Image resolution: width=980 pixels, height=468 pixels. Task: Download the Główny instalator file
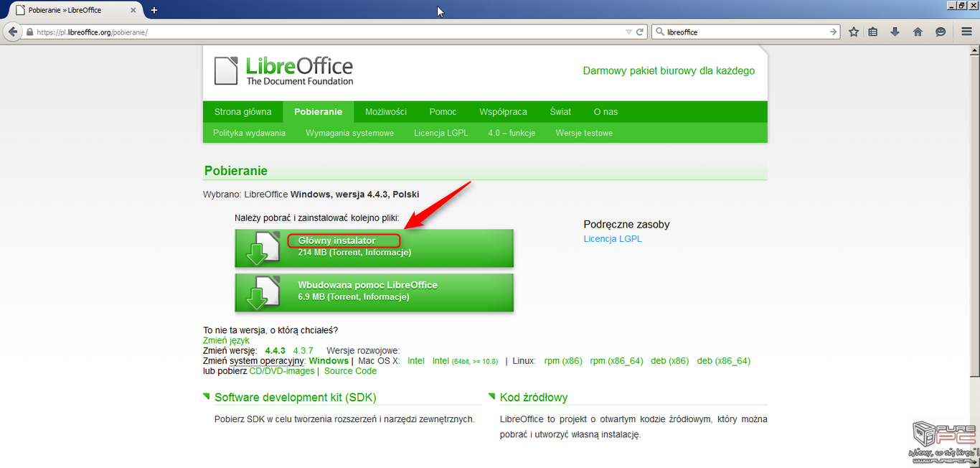pyautogui.click(x=374, y=248)
